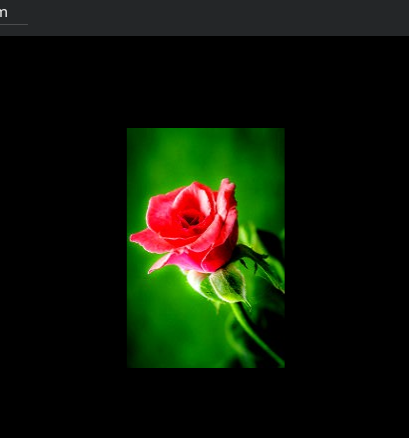Click the upright petal at the rose's top
This screenshot has height=438, width=409.
click(x=227, y=197)
